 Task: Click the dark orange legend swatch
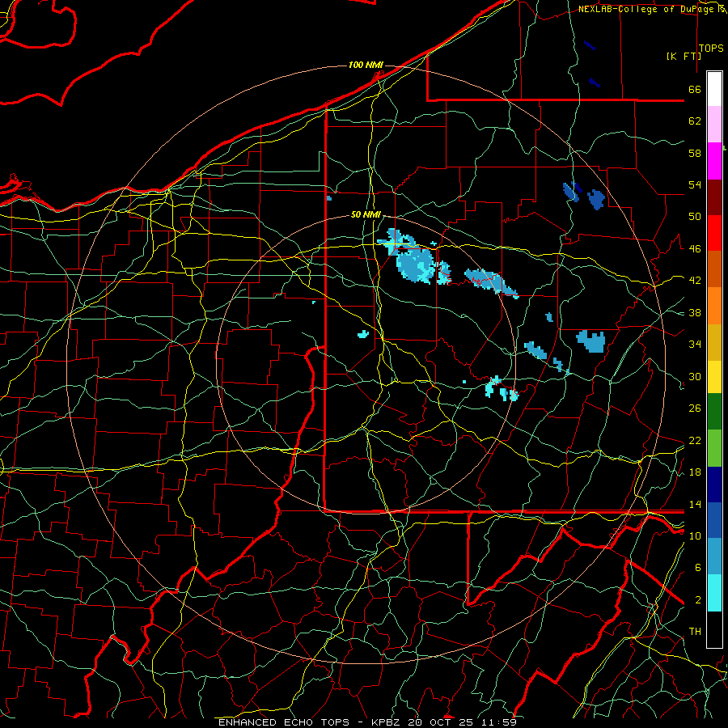(x=714, y=269)
